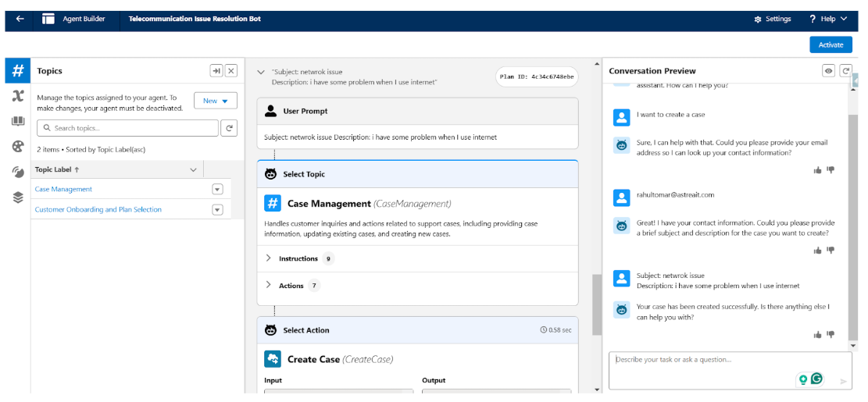Collapse the plan with top chevron
This screenshot has width=868, height=402.
[261, 73]
